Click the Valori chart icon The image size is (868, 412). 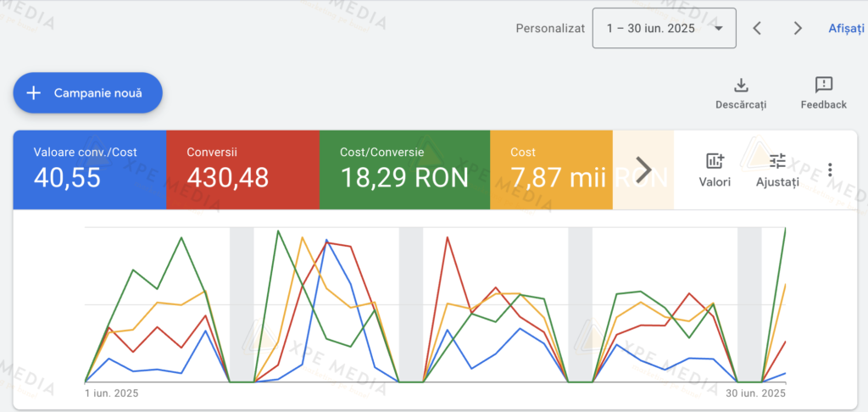(715, 161)
